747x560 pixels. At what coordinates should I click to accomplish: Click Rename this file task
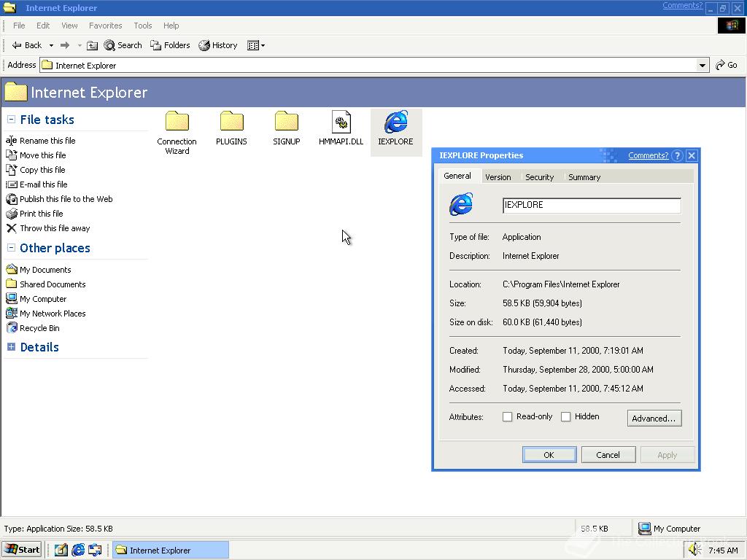point(41,141)
